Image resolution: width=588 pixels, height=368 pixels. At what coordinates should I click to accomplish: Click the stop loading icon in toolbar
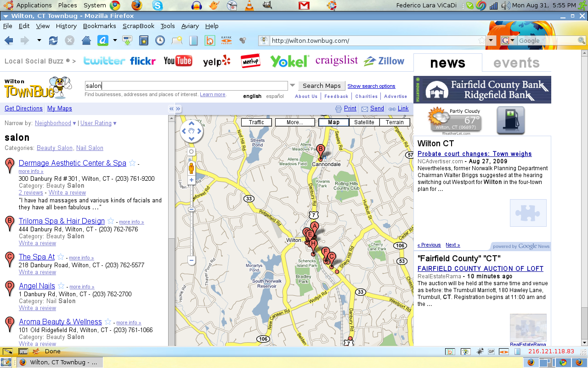point(69,40)
